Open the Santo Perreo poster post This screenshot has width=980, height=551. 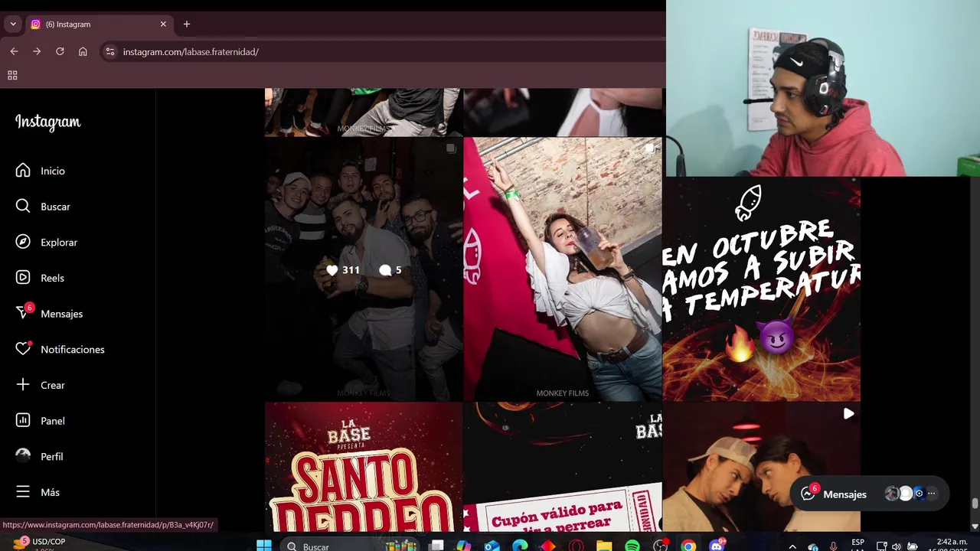pos(364,467)
